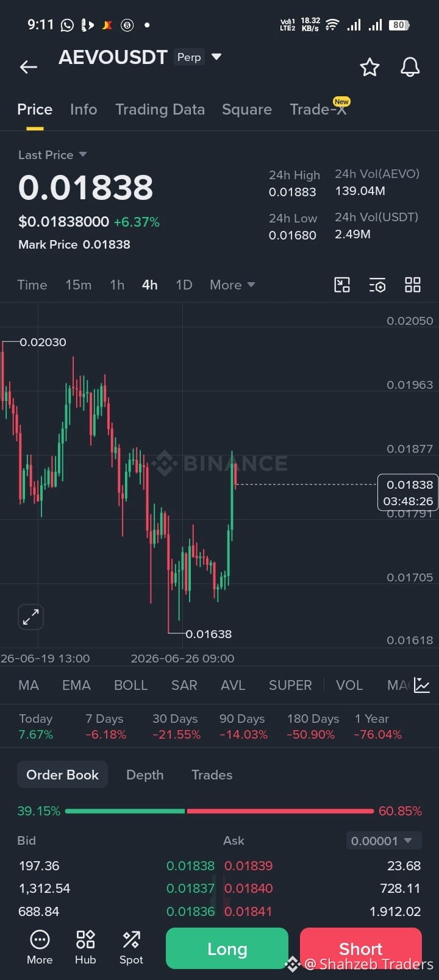Screen dimensions: 439x980
Task: Open chart drawing tools icon
Action: (x=342, y=285)
